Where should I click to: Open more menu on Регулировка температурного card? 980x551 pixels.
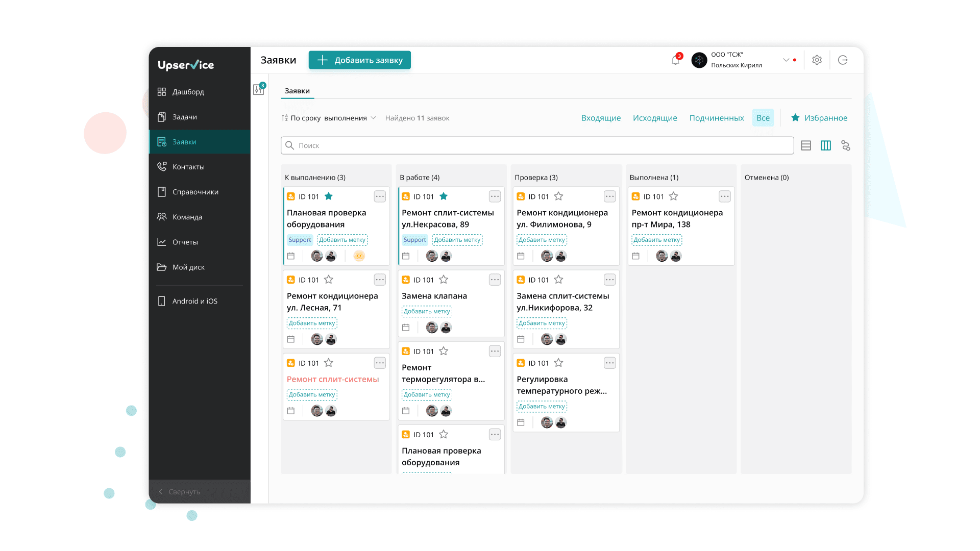coord(610,363)
